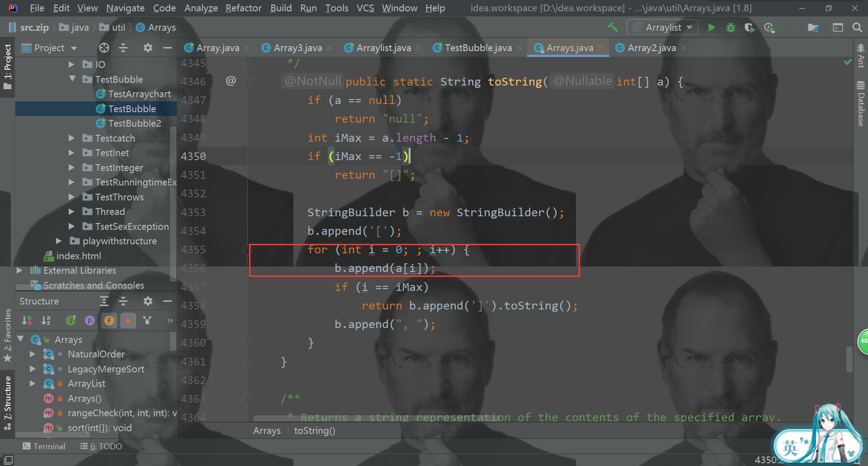Image resolution: width=868 pixels, height=466 pixels.
Task: Run with coverage shield icon
Action: coord(750,28)
